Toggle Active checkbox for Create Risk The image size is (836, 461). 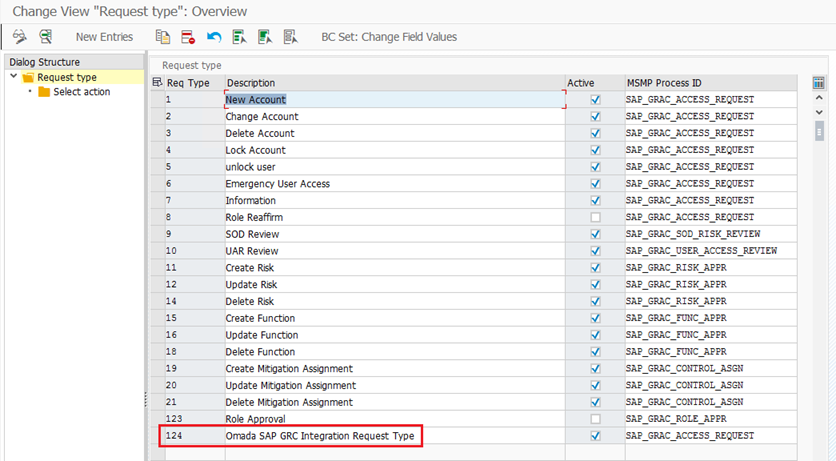pyautogui.click(x=596, y=268)
